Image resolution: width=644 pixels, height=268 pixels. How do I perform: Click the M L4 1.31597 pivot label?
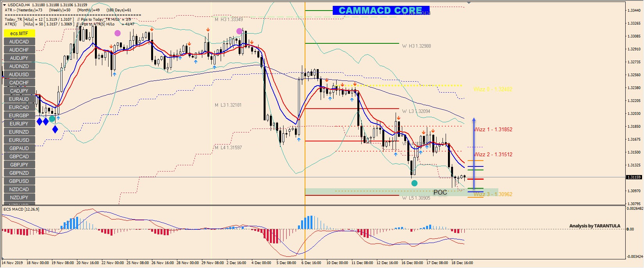228,148
